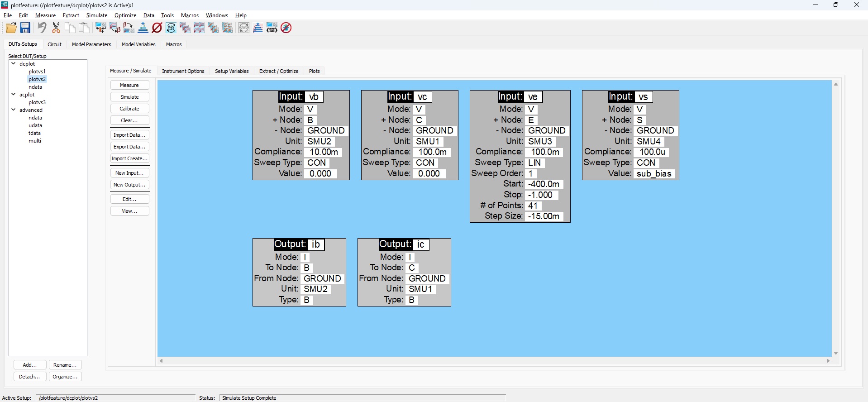Click the crossed-out bug debugger icon
This screenshot has width=868, height=402.
pos(286,28)
